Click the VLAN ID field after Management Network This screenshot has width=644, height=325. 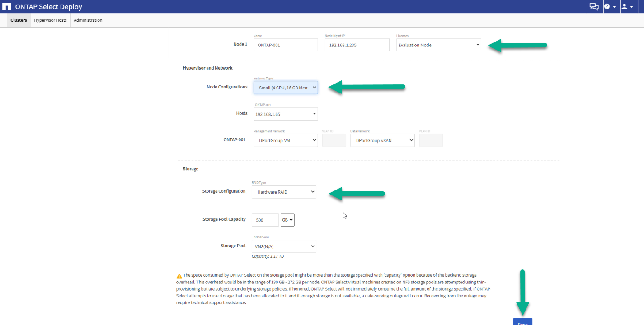click(334, 140)
